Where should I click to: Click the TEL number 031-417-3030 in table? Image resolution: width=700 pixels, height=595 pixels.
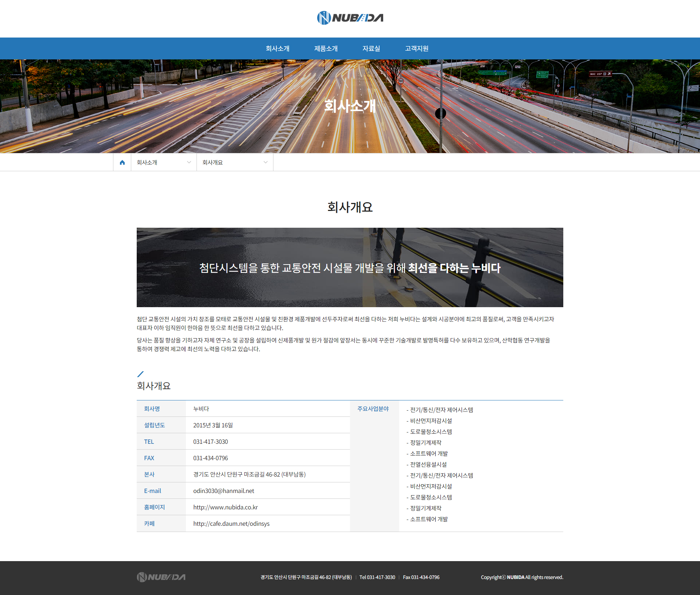210,442
